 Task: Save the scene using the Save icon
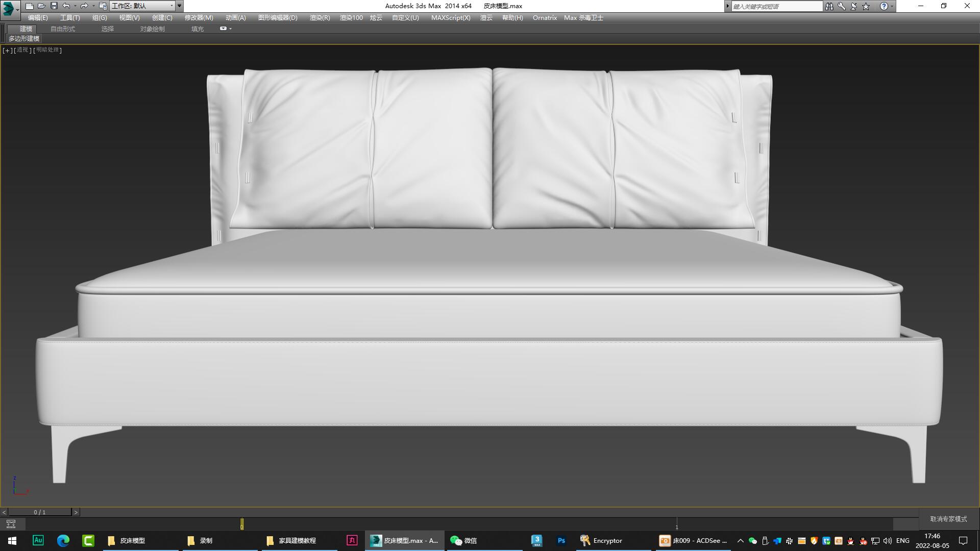pos(54,6)
